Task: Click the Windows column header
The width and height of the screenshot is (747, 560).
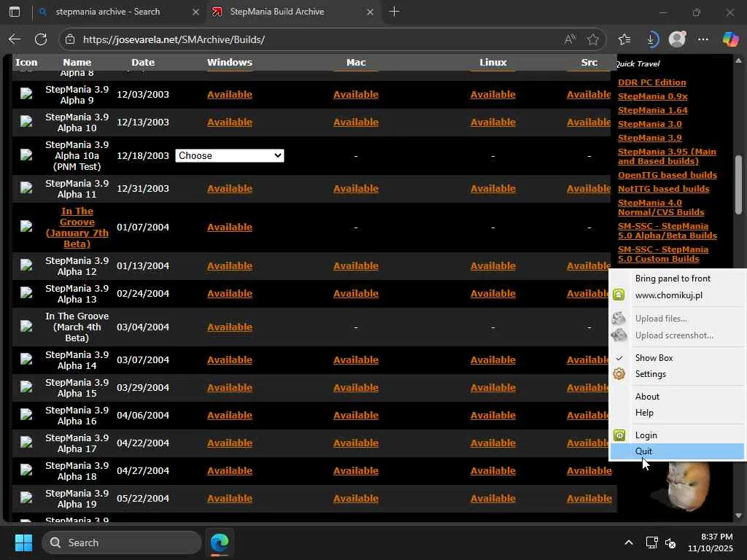Action: pyautogui.click(x=230, y=63)
